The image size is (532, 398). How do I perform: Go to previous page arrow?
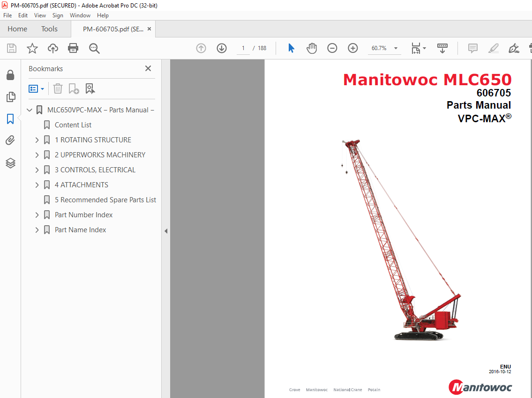201,48
